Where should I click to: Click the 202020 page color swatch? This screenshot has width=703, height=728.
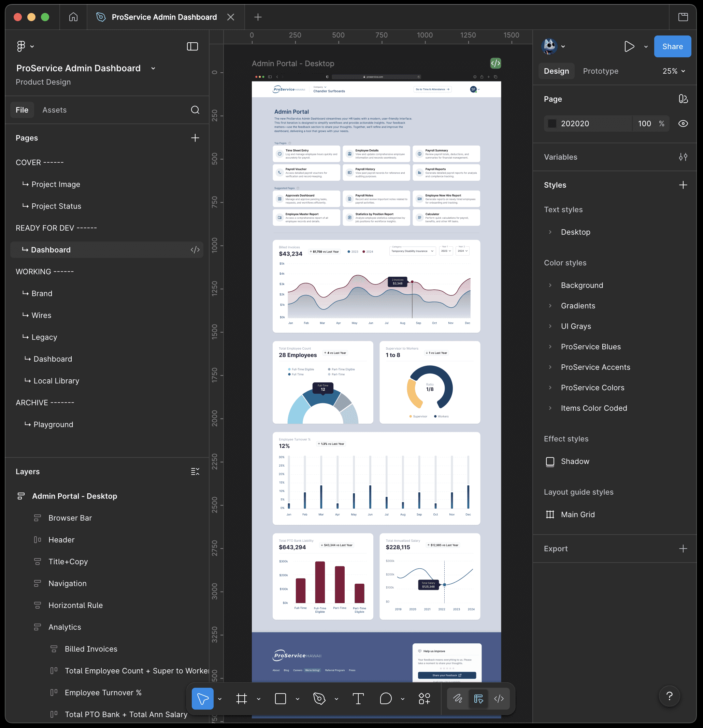click(552, 124)
